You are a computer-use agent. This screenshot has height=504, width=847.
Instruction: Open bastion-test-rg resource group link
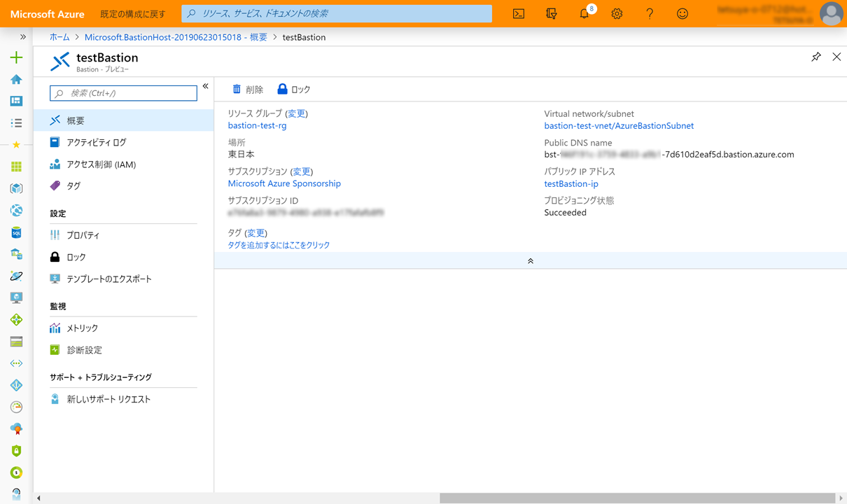coord(257,125)
